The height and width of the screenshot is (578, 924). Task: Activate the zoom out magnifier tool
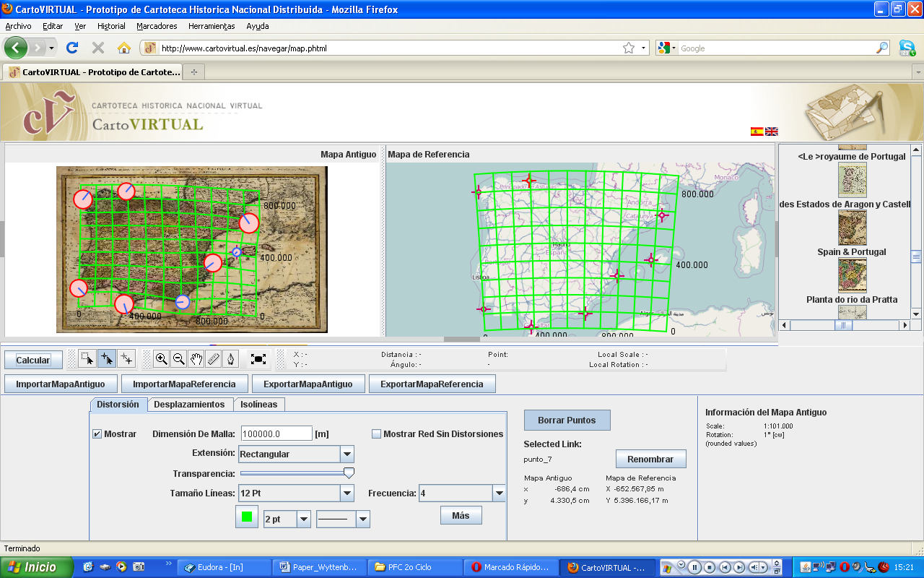tap(179, 358)
